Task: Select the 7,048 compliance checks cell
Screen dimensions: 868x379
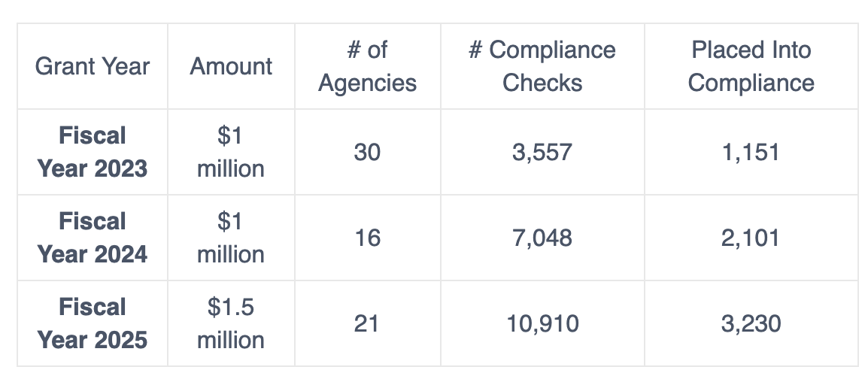Action: 542,238
